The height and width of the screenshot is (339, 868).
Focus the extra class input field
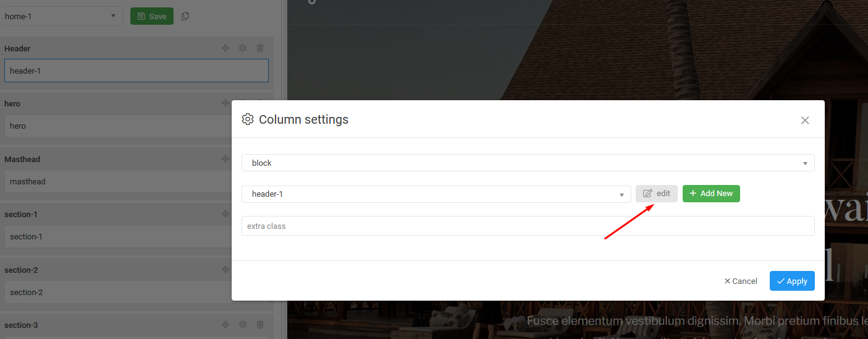click(528, 226)
